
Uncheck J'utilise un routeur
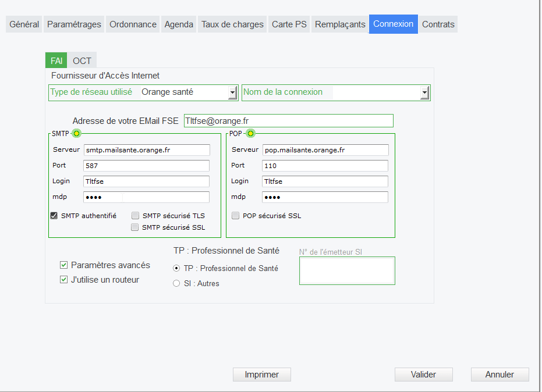(64, 280)
